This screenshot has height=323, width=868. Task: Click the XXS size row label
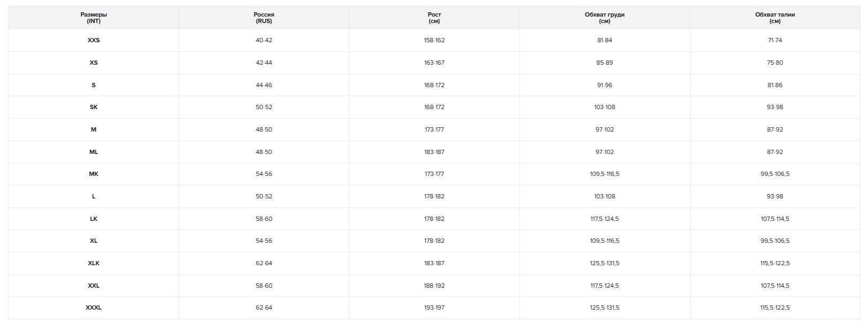coord(94,40)
